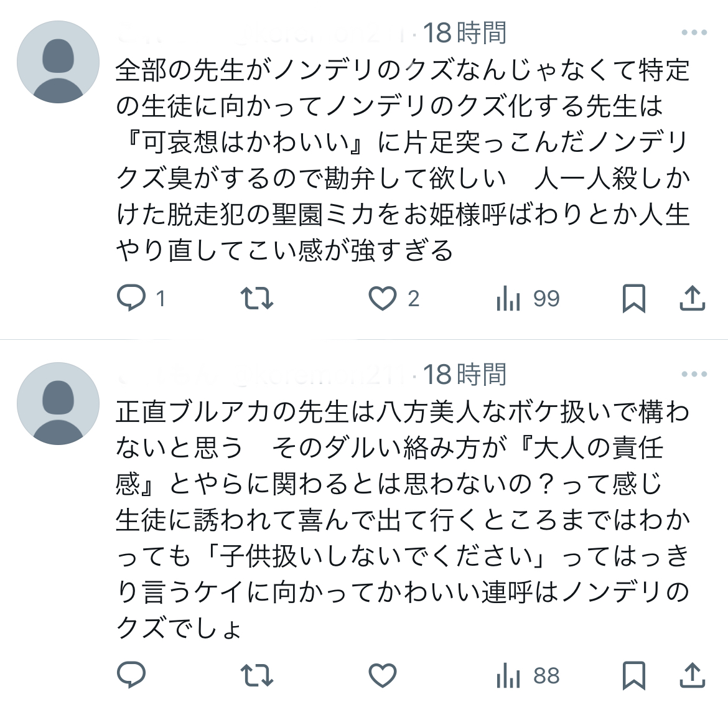The width and height of the screenshot is (728, 712).
Task: Like the second post
Action: click(383, 675)
